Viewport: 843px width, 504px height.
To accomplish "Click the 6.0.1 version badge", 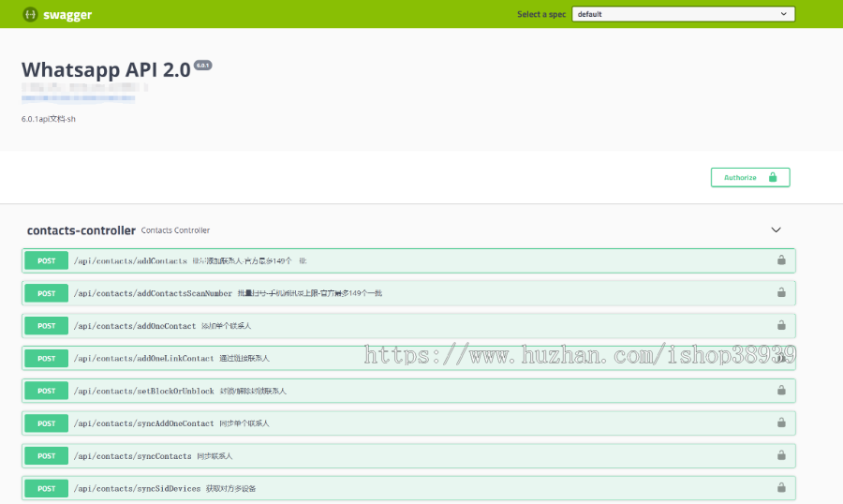I will (202, 66).
